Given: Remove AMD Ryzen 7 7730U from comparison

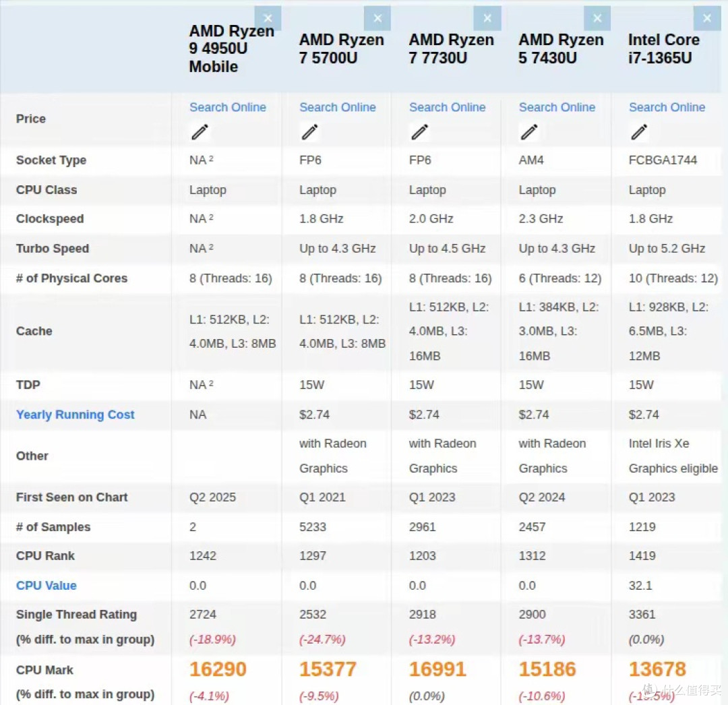Looking at the screenshot, I should click(x=487, y=18).
